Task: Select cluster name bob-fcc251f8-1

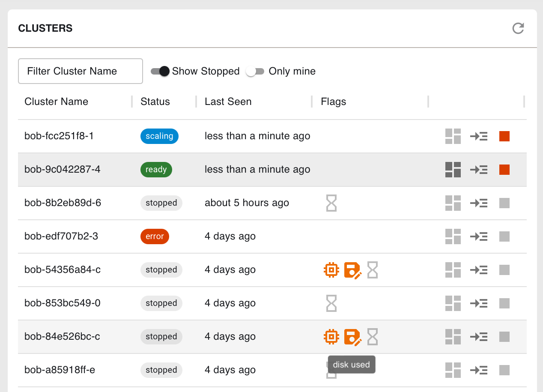Action: click(59, 136)
